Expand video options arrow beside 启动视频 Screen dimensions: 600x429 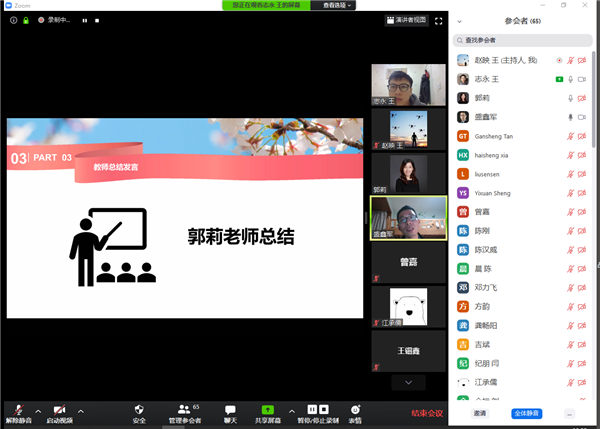(81, 411)
